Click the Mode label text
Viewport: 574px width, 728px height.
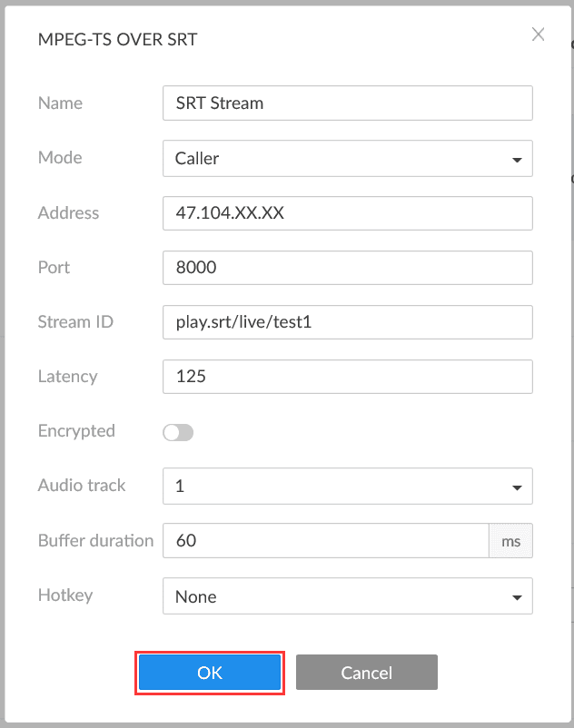pos(60,157)
